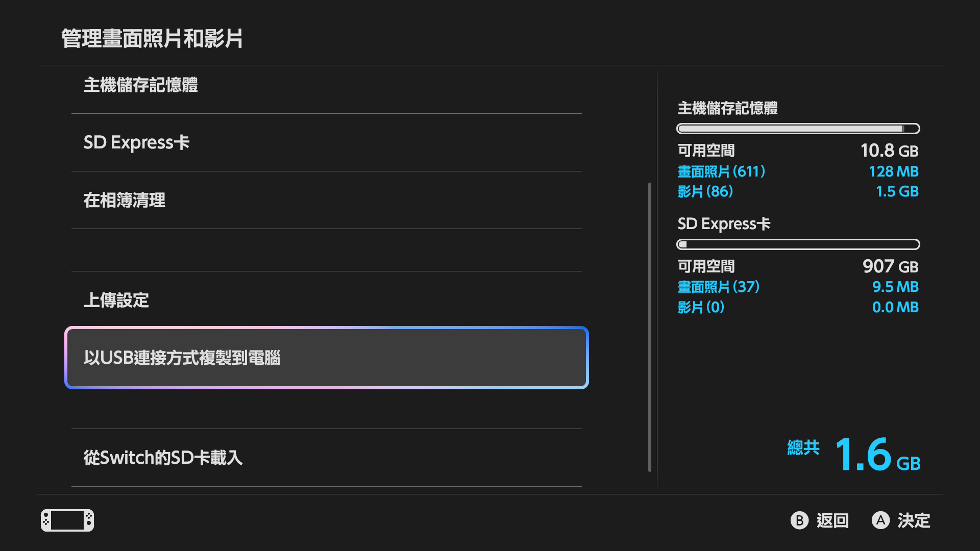Image resolution: width=980 pixels, height=551 pixels.
Task: Click the system memory usage bar
Action: [x=798, y=129]
